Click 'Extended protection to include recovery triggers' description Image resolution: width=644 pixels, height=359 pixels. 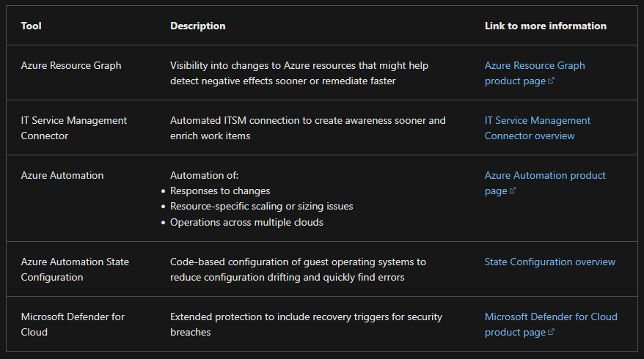click(x=307, y=324)
